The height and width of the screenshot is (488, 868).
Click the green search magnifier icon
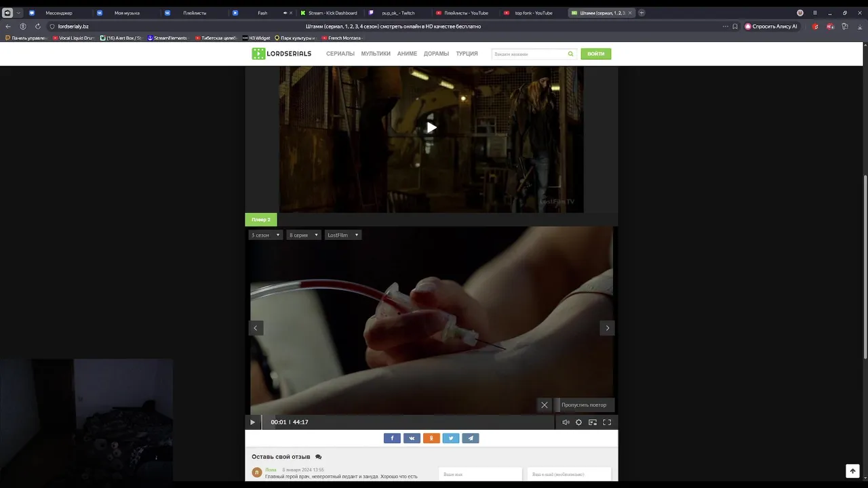click(x=570, y=54)
